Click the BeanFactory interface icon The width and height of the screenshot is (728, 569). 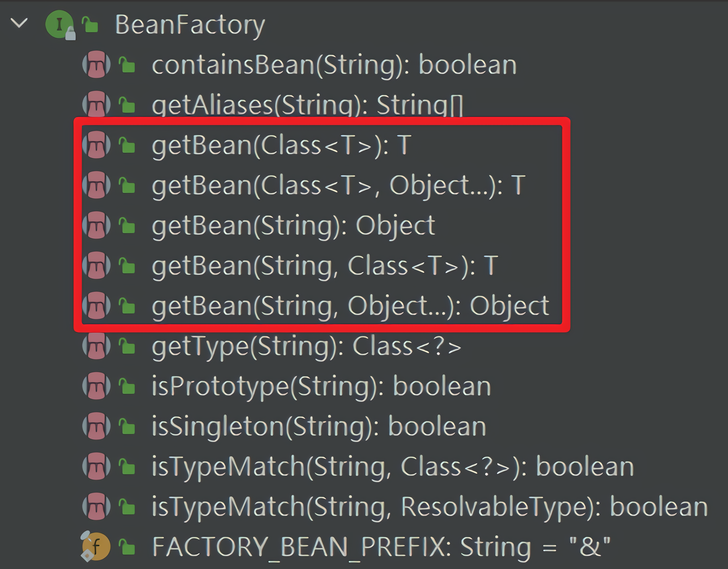pos(59,25)
